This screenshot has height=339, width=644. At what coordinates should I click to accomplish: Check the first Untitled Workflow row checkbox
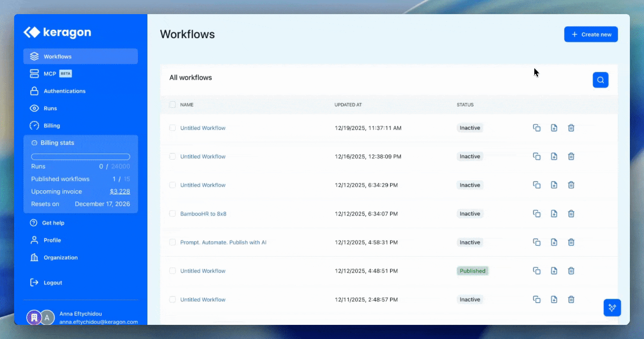pos(172,128)
